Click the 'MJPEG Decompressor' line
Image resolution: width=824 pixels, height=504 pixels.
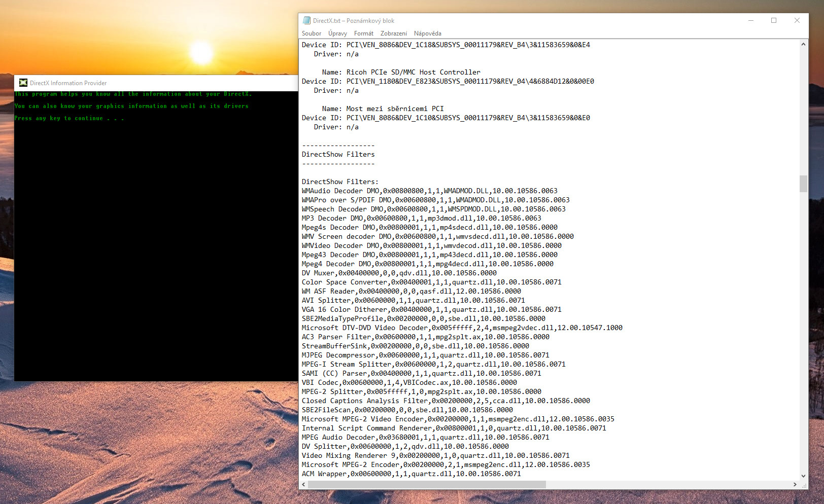[425, 355]
